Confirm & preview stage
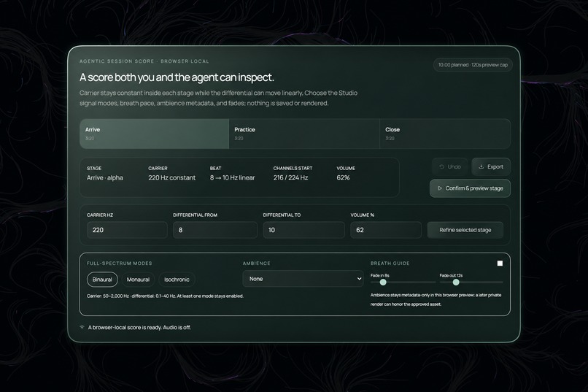The image size is (588, 392). 470,188
